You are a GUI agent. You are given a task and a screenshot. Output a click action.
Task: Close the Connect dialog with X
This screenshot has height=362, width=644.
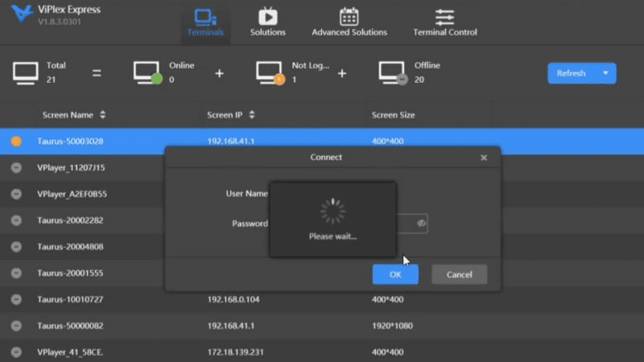pyautogui.click(x=484, y=158)
